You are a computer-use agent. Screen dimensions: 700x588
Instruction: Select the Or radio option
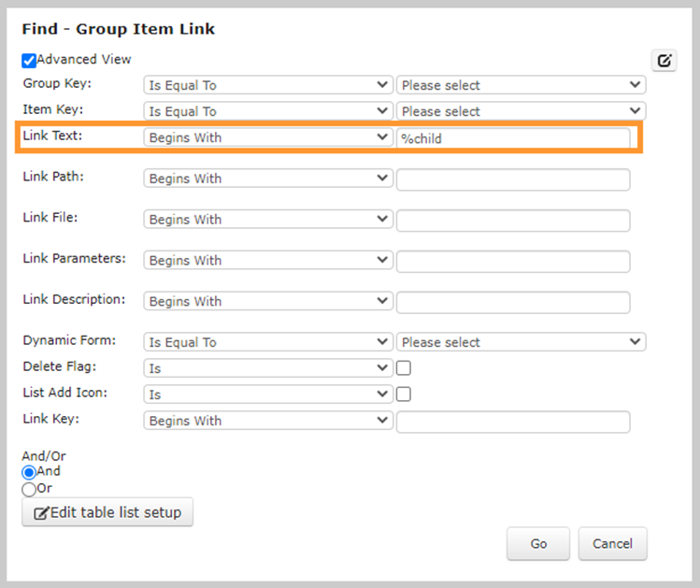coord(29,489)
